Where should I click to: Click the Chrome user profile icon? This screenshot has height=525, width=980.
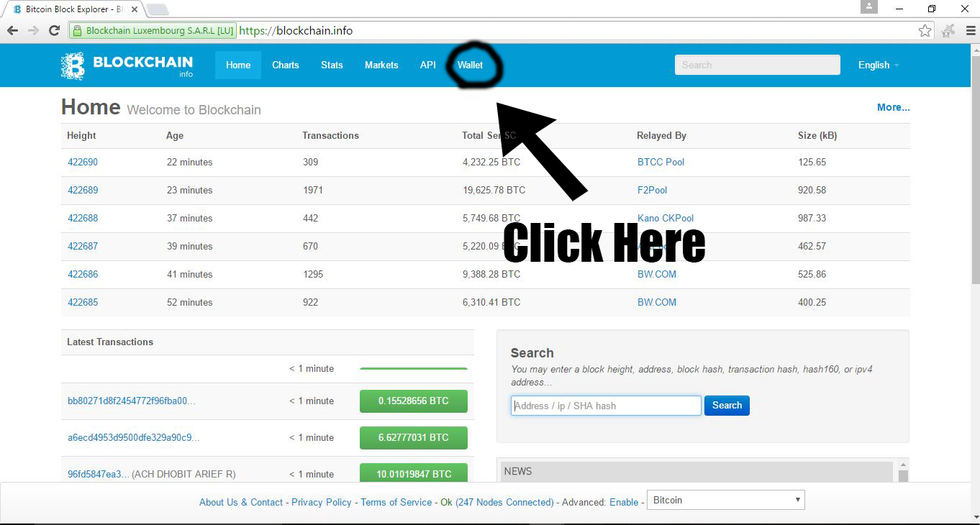(869, 6)
